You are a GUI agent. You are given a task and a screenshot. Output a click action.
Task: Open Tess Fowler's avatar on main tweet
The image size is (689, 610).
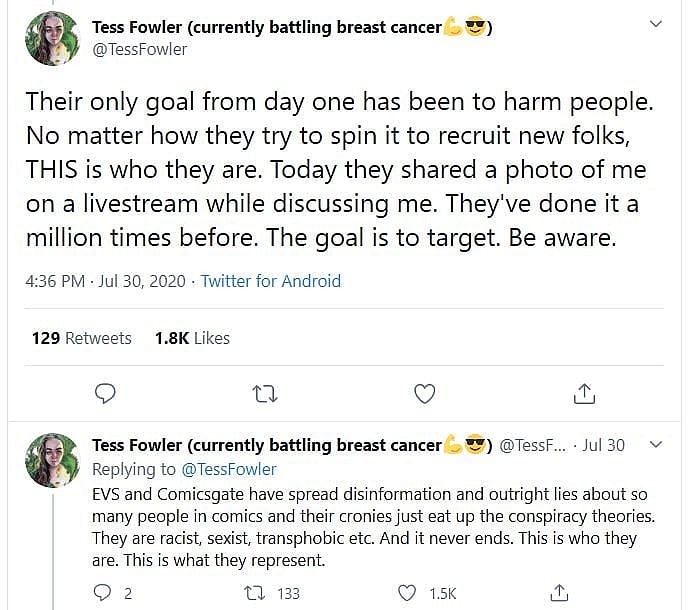click(x=52, y=37)
